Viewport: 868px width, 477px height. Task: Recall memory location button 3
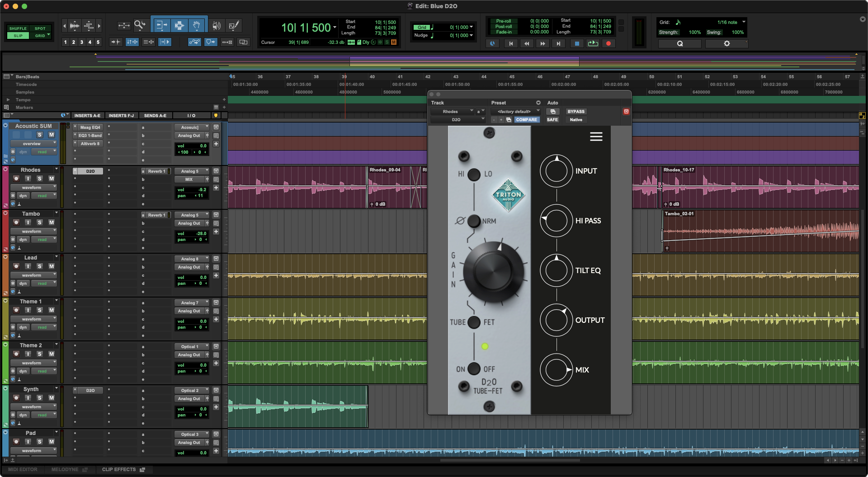tap(82, 42)
